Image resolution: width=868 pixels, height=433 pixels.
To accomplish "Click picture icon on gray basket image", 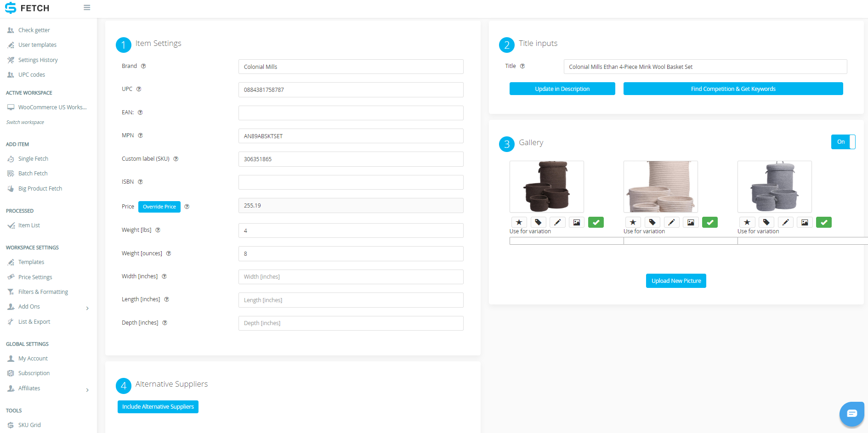I will 805,222.
